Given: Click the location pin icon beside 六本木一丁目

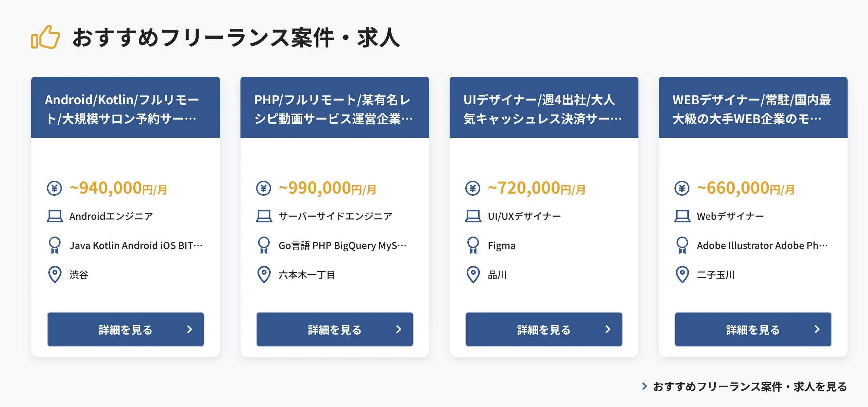Looking at the screenshot, I should click(x=264, y=275).
